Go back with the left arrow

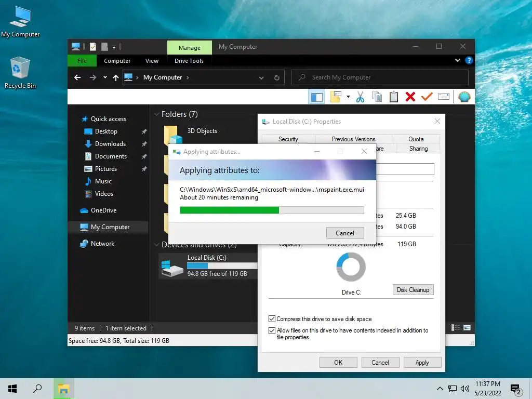point(77,78)
